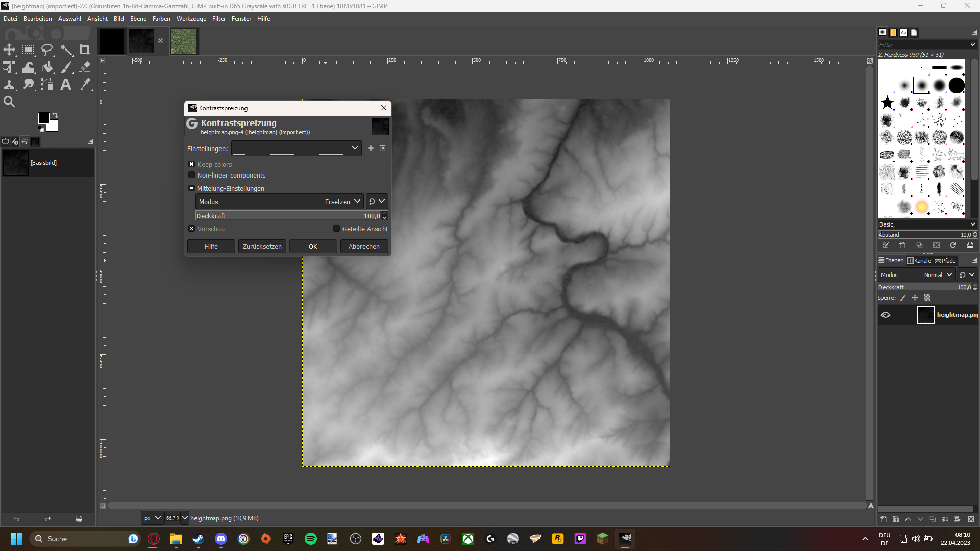Select the Zoom magnifier tool
This screenshot has width=980, height=551.
tap(9, 102)
